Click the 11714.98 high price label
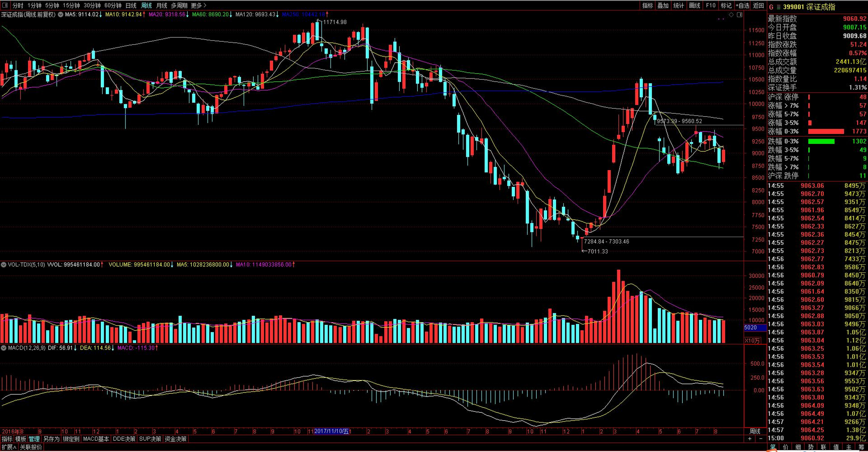Viewport: 868px width, 452px height. [335, 22]
